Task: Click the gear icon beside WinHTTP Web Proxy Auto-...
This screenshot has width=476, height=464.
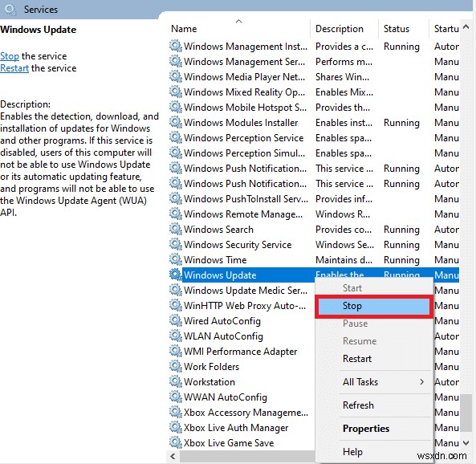Action: [176, 305]
